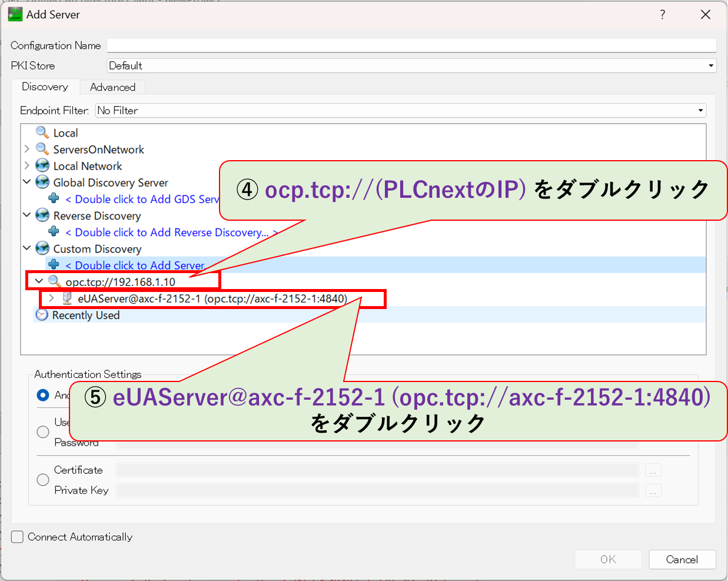
Task: Click the Global Discovery Server globe icon
Action: [42, 182]
